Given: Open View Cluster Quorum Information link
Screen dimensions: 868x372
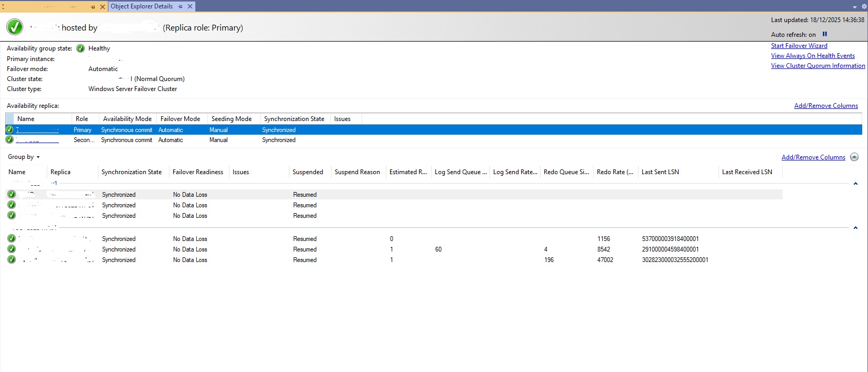Looking at the screenshot, I should [817, 66].
